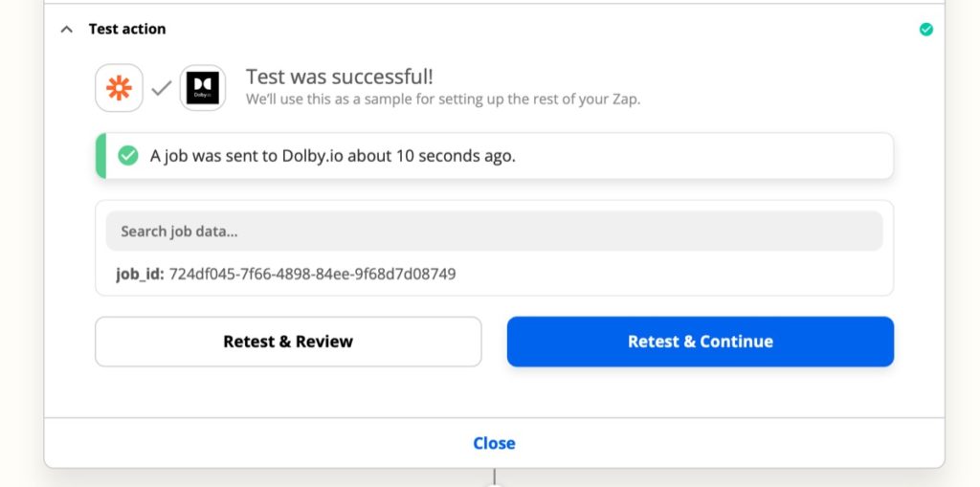Click the Dolby.io app logo icon
Viewport: 980px width, 487px height.
(203, 88)
